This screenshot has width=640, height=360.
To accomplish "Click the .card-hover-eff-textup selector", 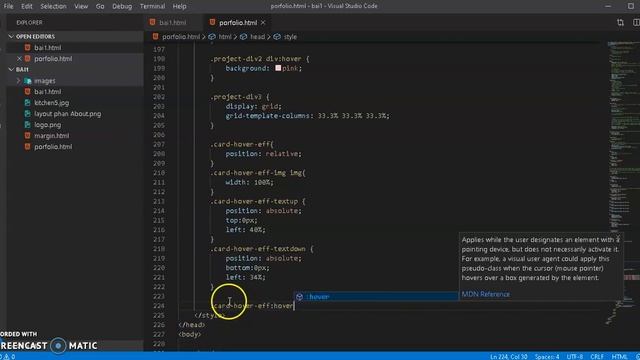I will point(254,202).
